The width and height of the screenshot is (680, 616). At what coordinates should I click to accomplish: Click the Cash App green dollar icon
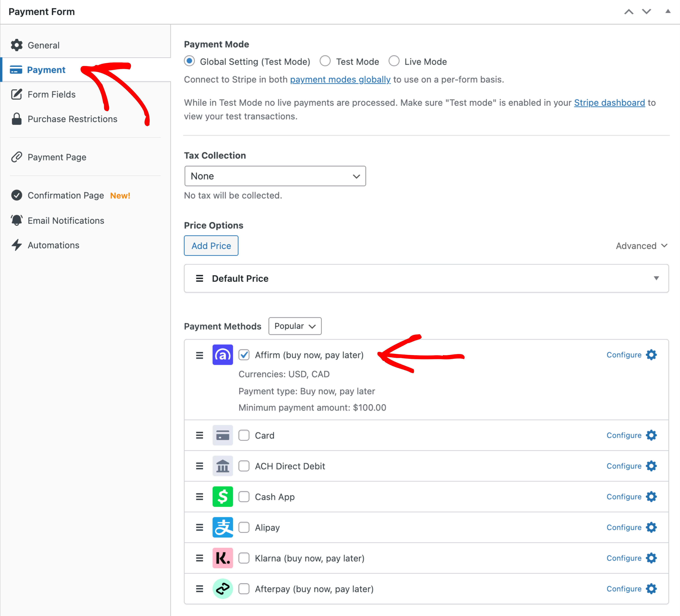pos(222,497)
